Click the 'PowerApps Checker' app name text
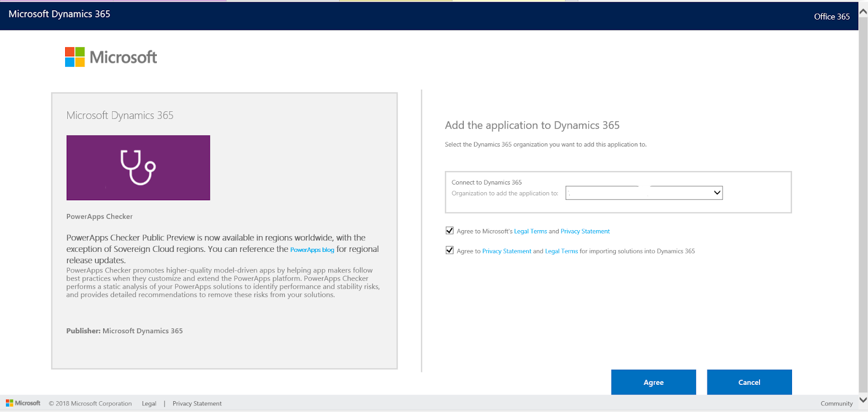 pyautogui.click(x=99, y=217)
